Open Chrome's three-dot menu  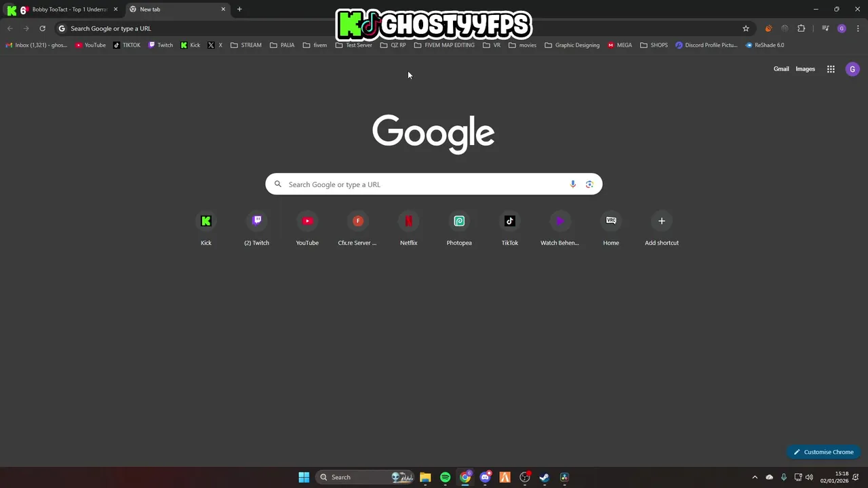[858, 28]
